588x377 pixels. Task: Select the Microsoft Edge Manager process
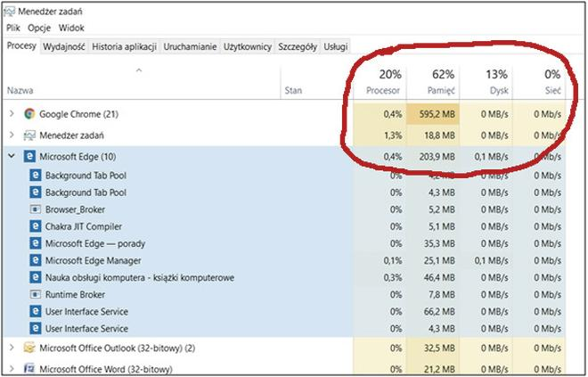(x=284, y=260)
